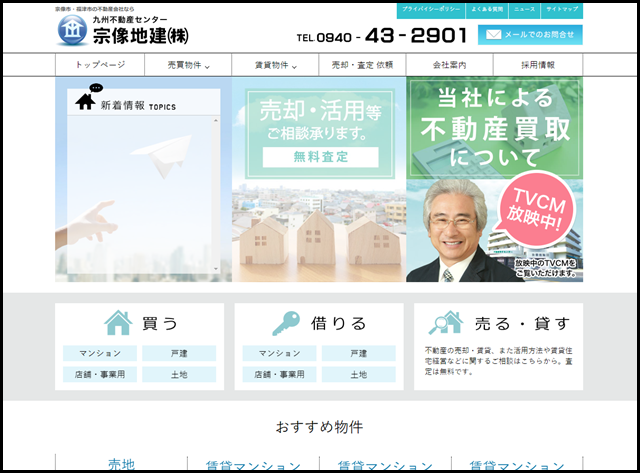Click the speech bubble icon above TOPICS house
The image size is (640, 473).
click(96, 87)
